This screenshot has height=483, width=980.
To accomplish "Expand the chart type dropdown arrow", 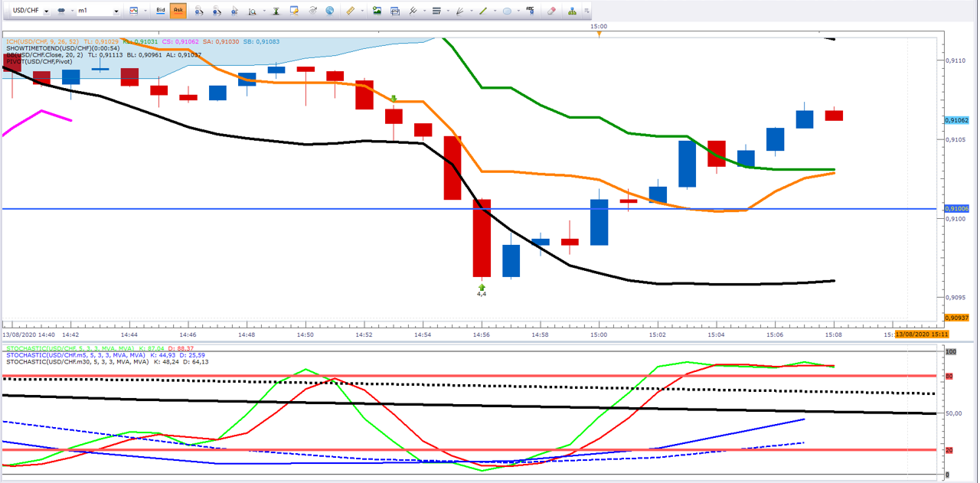I will point(145,11).
